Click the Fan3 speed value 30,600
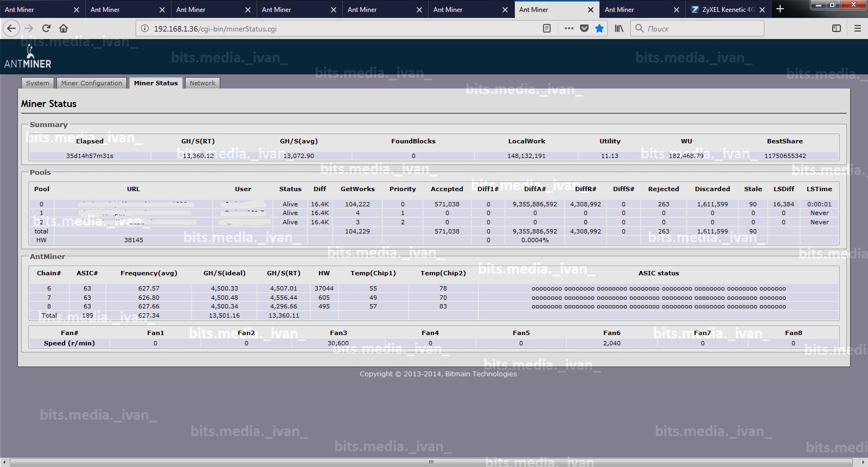Viewport: 868px width, 467px height. click(x=338, y=343)
